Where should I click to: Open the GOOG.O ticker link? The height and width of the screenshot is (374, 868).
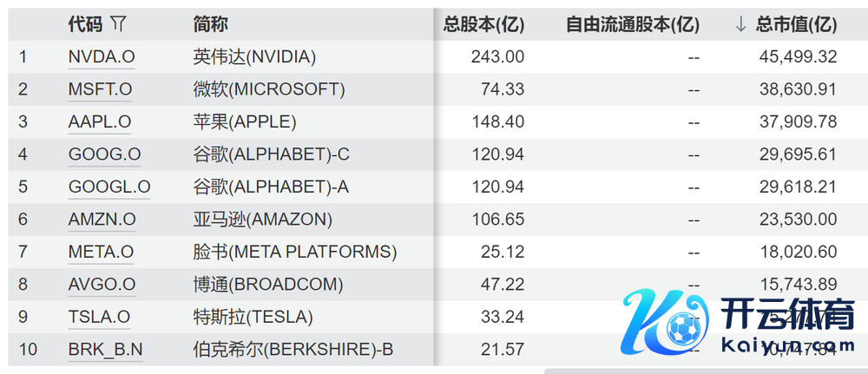point(104,154)
